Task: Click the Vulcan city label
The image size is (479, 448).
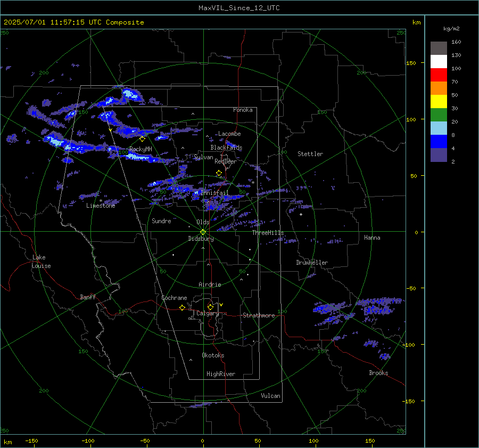Action: [x=270, y=396]
